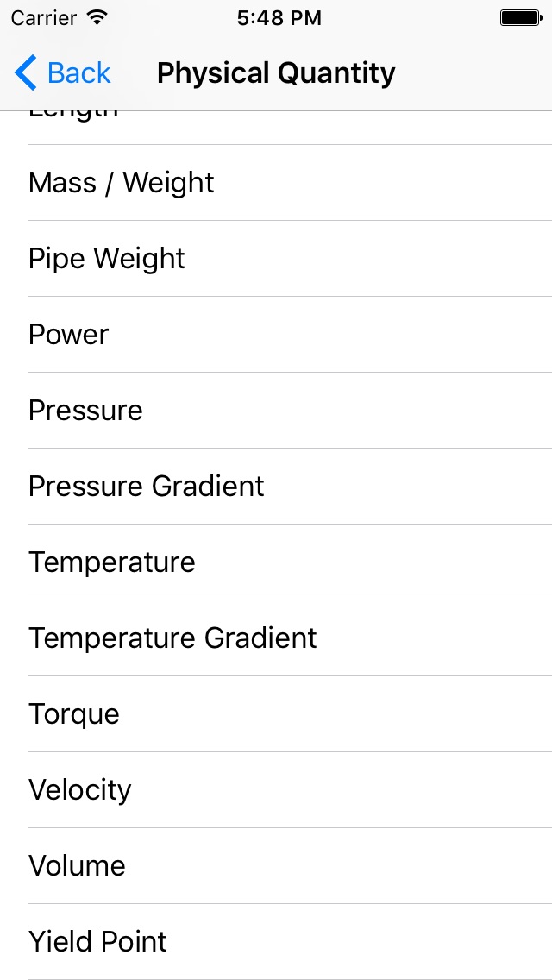
Task: Tap the Torque list entry
Action: (x=276, y=713)
